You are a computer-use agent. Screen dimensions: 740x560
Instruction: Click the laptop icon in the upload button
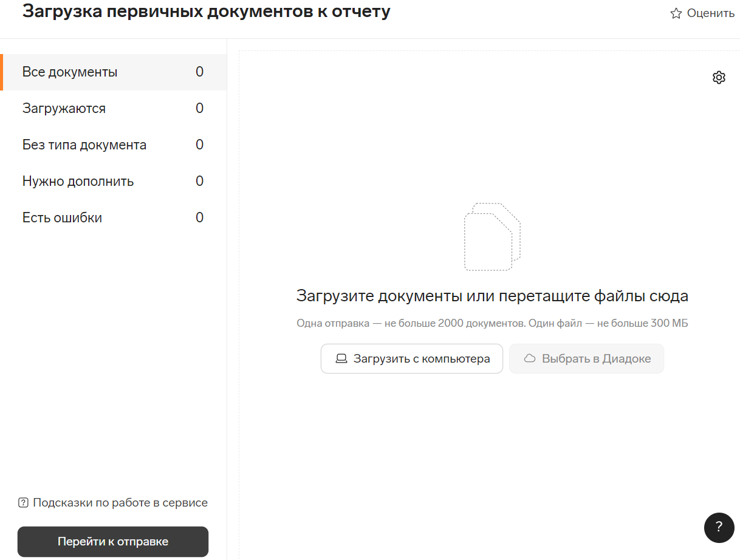pyautogui.click(x=341, y=359)
